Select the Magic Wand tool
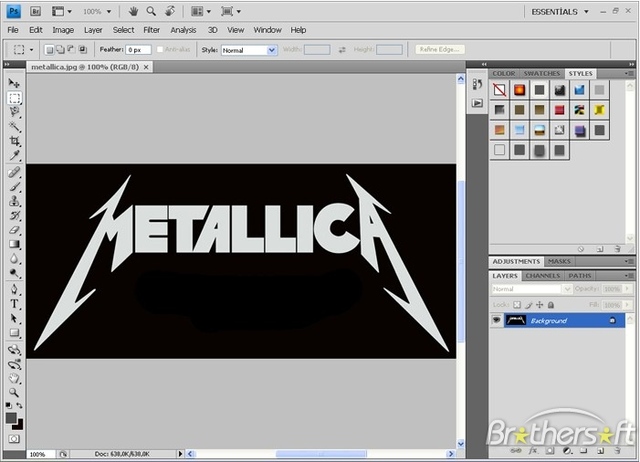The image size is (640, 462). (14, 127)
